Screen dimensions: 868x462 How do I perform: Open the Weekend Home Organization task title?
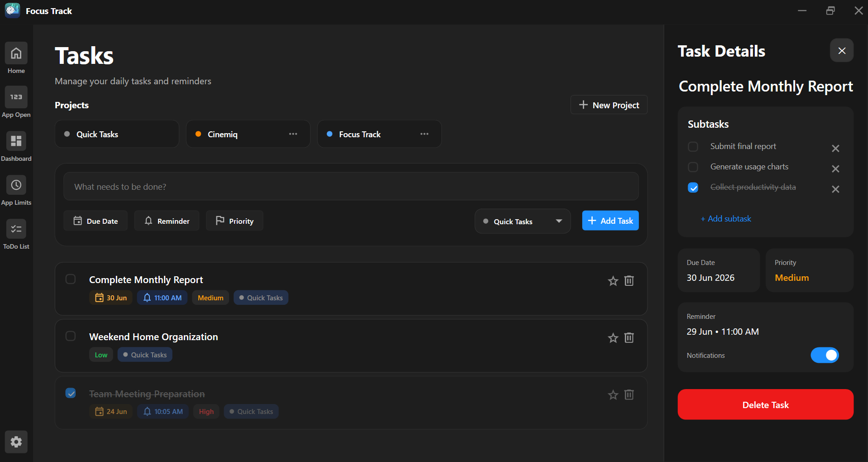pos(153,337)
